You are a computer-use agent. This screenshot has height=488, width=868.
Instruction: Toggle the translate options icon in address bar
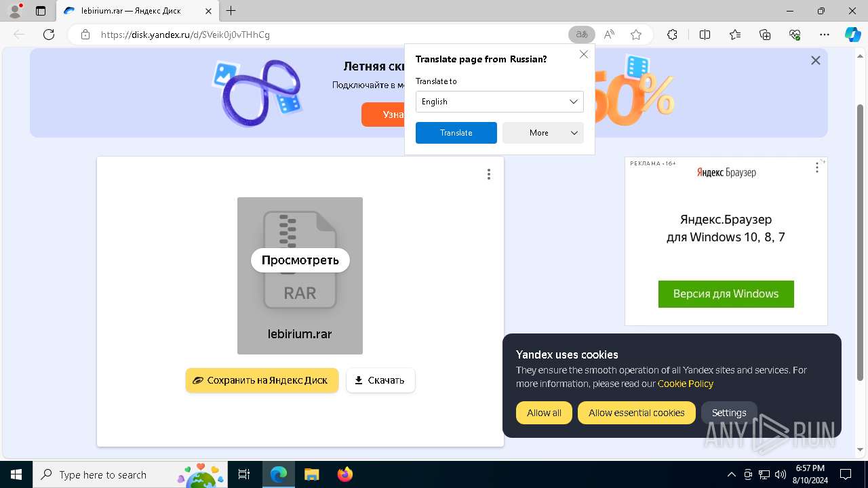pyautogui.click(x=581, y=35)
